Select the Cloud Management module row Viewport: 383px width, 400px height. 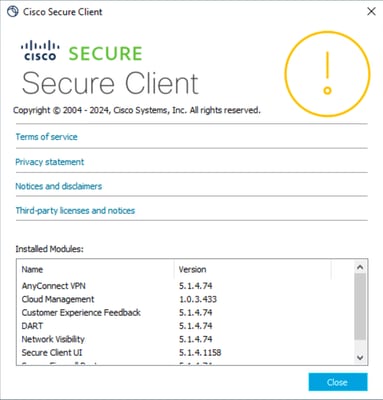click(x=185, y=299)
